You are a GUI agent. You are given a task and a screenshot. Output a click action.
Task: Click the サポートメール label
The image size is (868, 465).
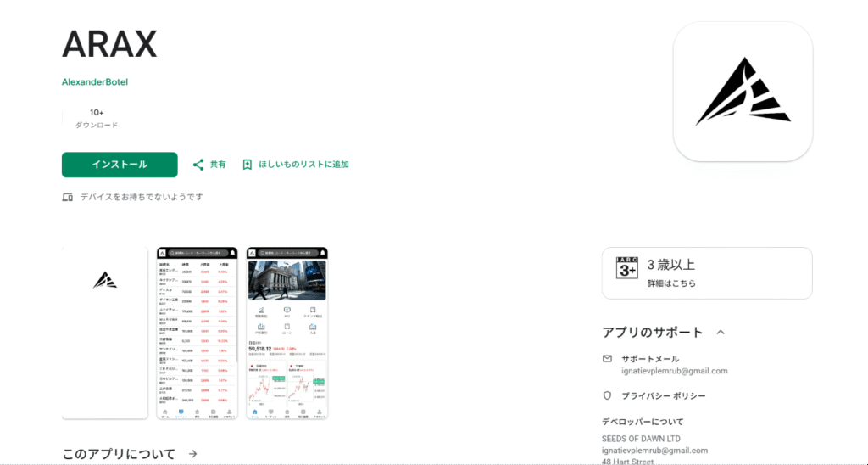pos(650,359)
